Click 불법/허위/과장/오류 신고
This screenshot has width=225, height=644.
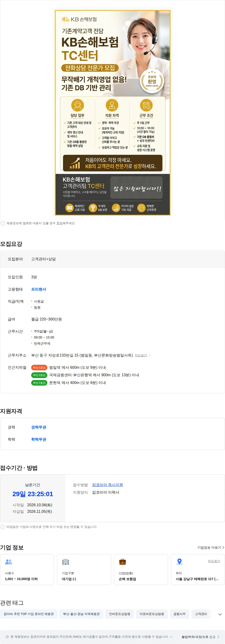(x=200, y=637)
